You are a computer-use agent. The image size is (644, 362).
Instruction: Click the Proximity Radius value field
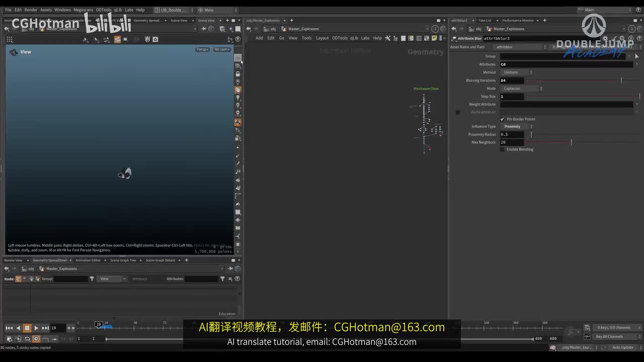512,135
